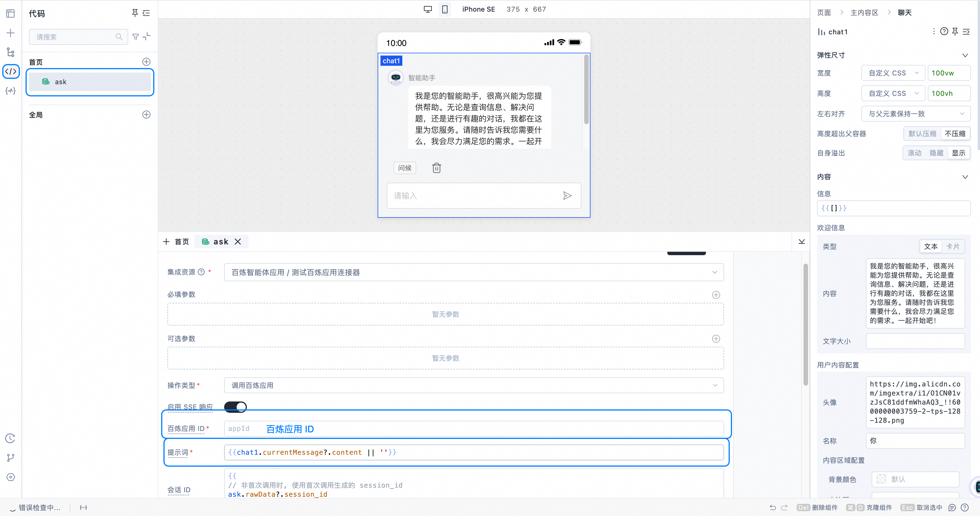Open the page layout icon in left sidebar
Screen dimensions: 980x516
[11, 13]
